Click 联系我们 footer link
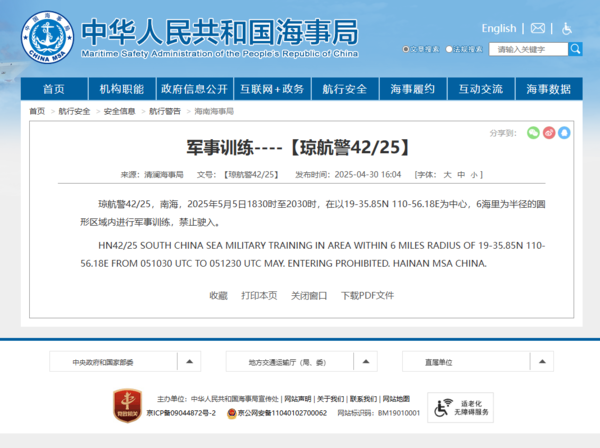This screenshot has height=448, width=600. (363, 399)
